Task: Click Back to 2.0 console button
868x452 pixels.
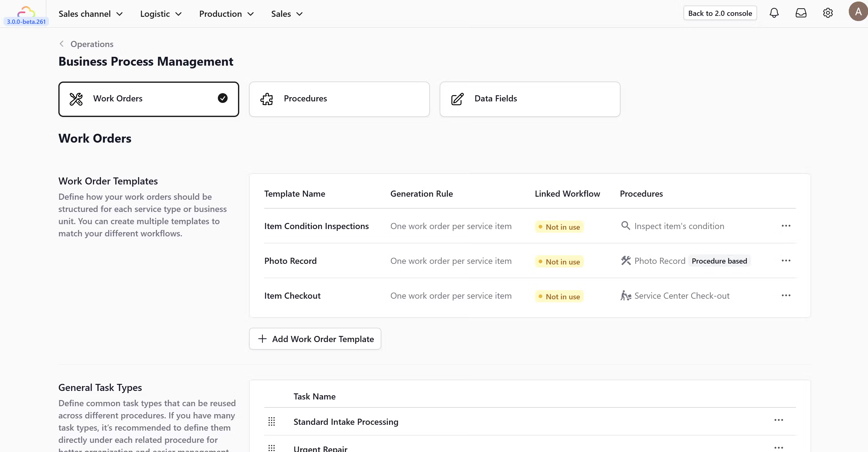Action: tap(720, 13)
